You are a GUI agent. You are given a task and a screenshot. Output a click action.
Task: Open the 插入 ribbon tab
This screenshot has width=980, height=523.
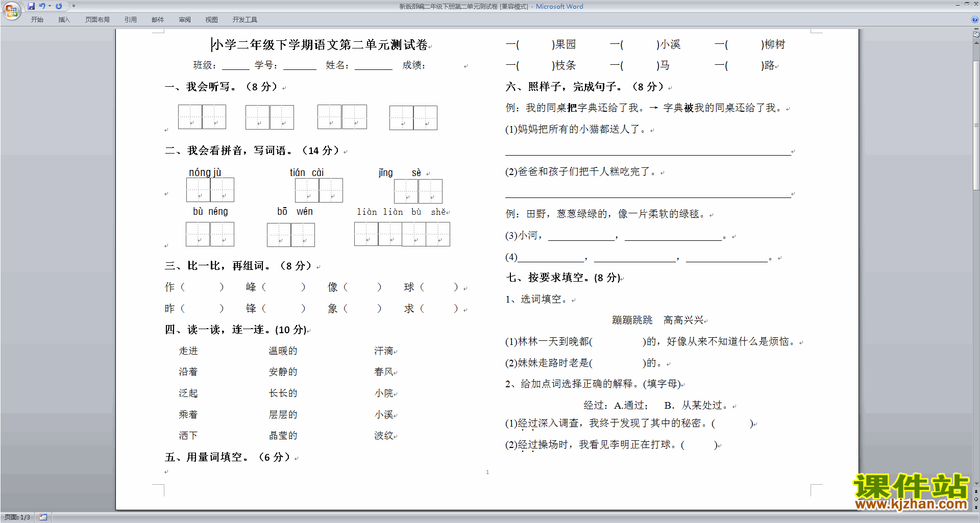click(x=64, y=20)
